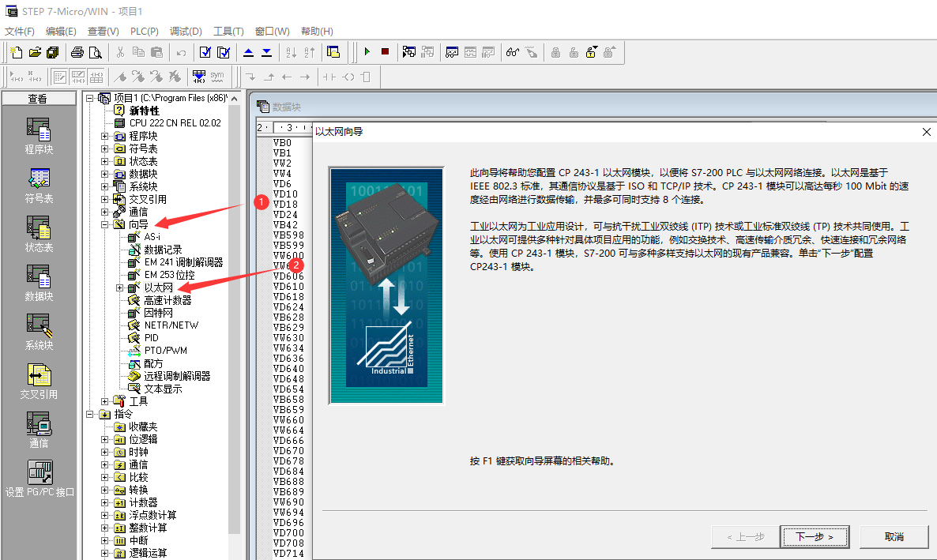Expand the 程序块 tree node
This screenshot has height=560, width=937.
(104, 137)
